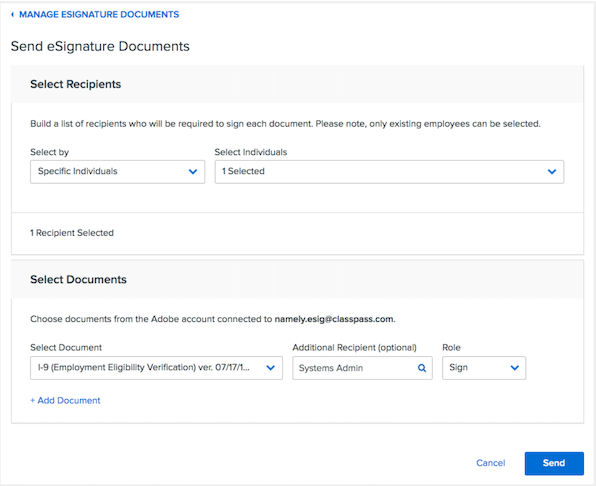This screenshot has width=596, height=486.
Task: Click the blue Send button
Action: click(x=554, y=463)
